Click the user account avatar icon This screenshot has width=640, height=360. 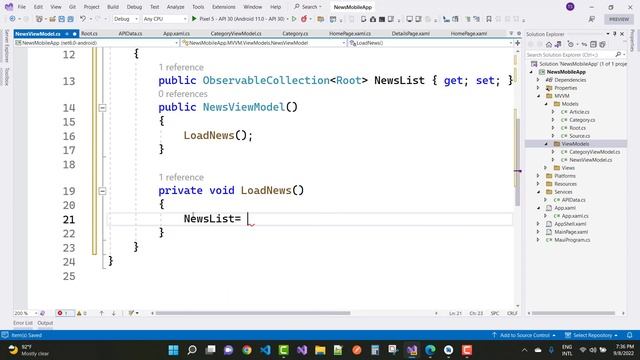(570, 7)
